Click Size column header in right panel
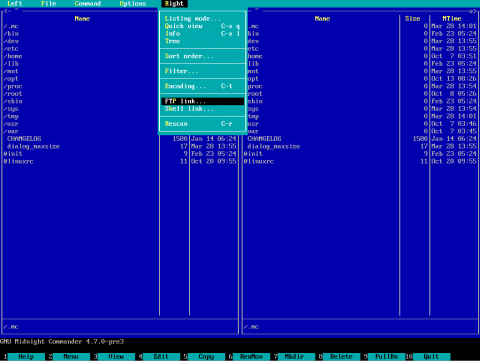Viewport: 480px width, 361px height. tap(412, 19)
